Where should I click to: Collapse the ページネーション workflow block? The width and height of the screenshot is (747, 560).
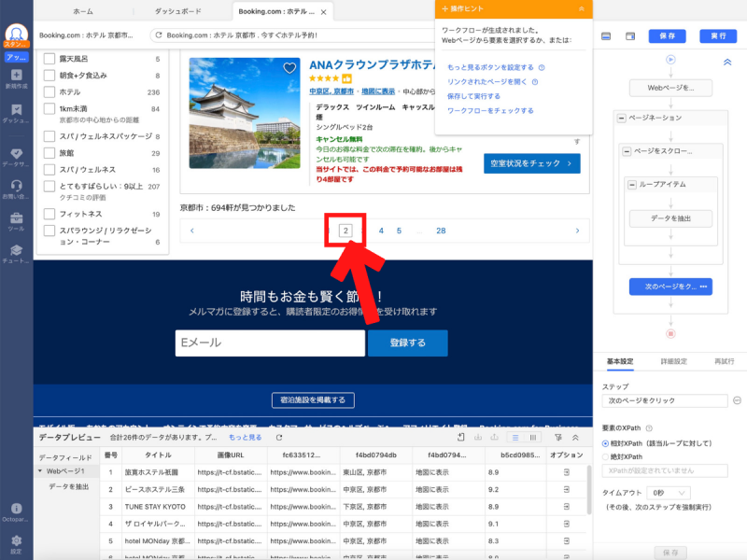(x=622, y=118)
